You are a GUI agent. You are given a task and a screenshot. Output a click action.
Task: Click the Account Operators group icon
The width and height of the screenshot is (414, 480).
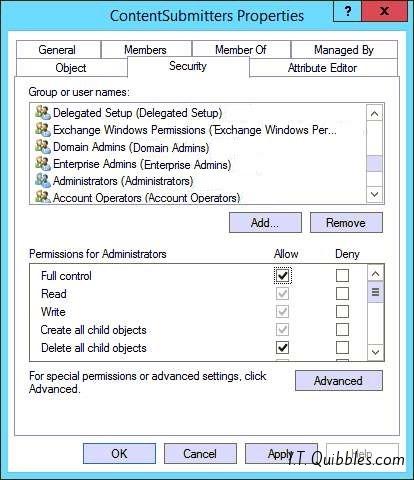(x=43, y=197)
